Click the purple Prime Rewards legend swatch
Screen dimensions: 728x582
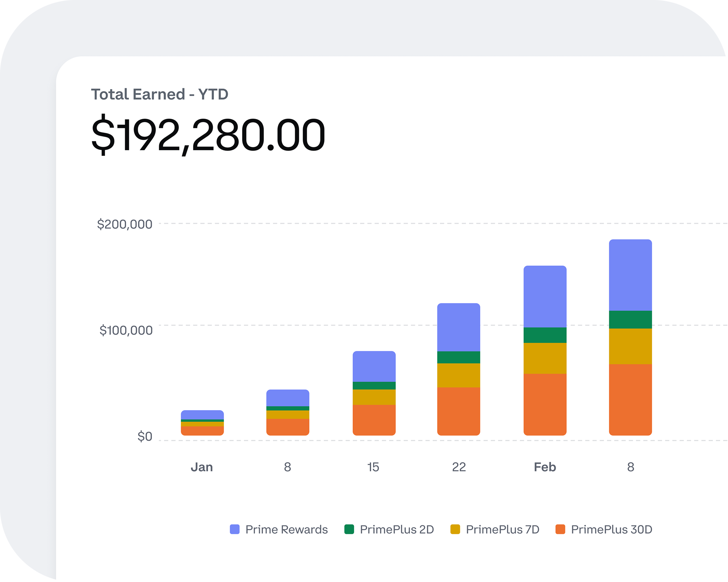click(x=236, y=529)
